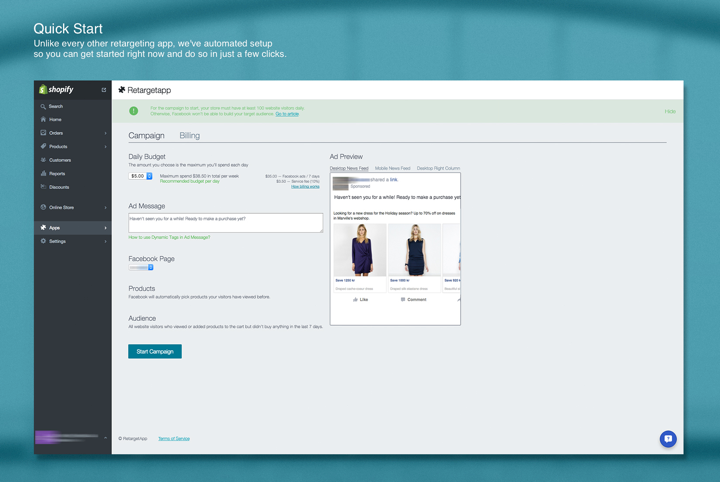Image resolution: width=720 pixels, height=482 pixels.
Task: Click the Products tag icon
Action: [43, 146]
